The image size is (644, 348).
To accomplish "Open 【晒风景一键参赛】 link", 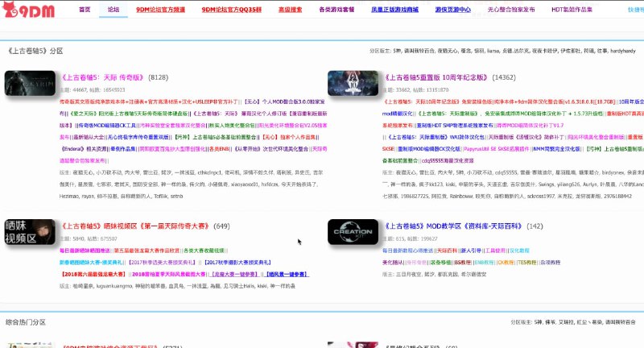I will pos(287,274).
